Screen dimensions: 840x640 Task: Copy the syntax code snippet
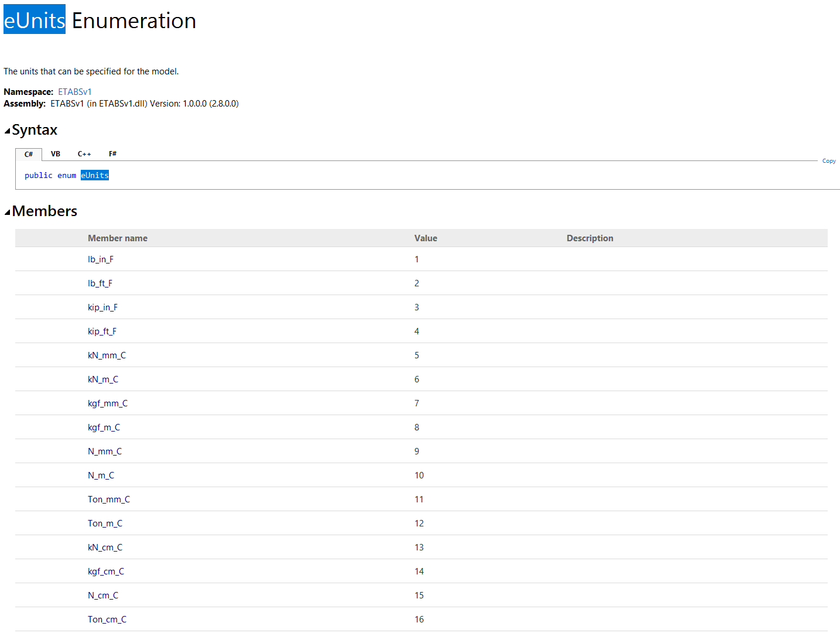pyautogui.click(x=828, y=161)
